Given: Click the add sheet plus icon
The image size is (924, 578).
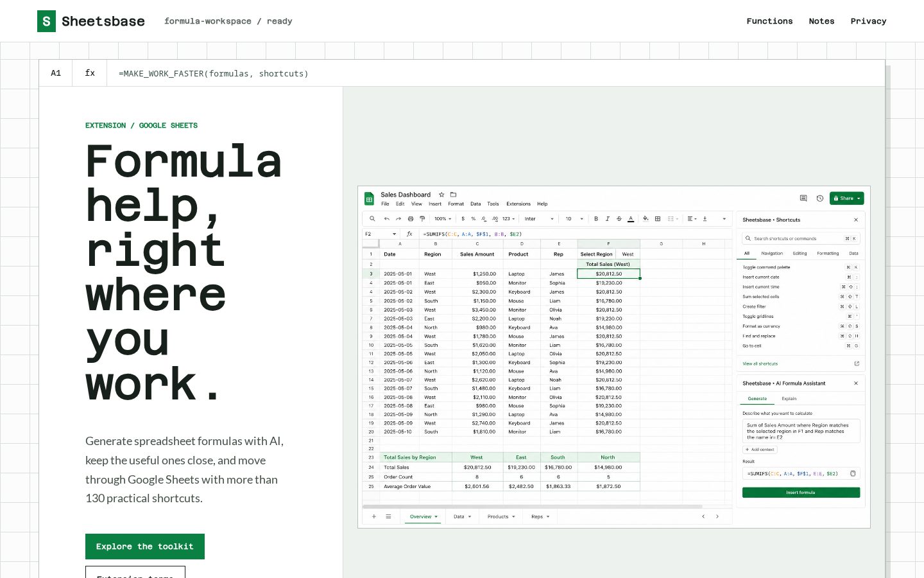Looking at the screenshot, I should [374, 516].
